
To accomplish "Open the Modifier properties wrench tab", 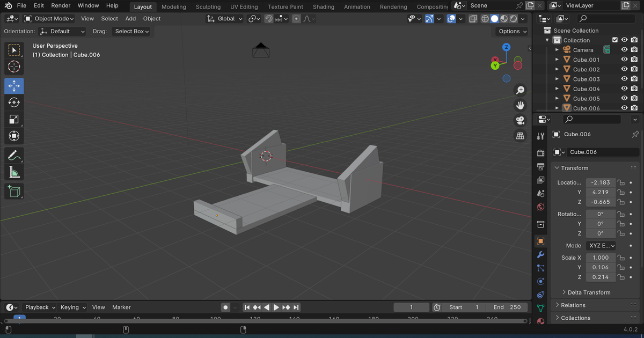I will (540, 254).
